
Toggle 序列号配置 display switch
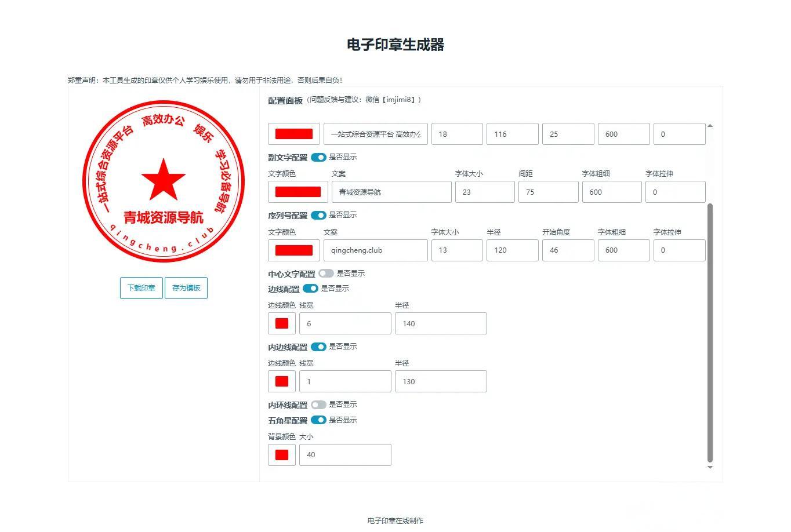point(318,215)
